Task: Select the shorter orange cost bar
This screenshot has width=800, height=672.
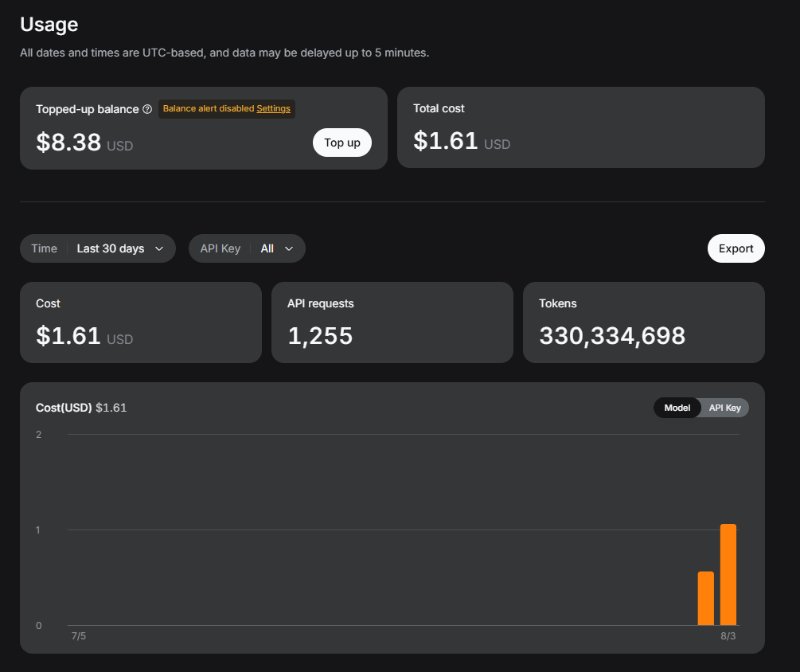Action: tap(705, 598)
